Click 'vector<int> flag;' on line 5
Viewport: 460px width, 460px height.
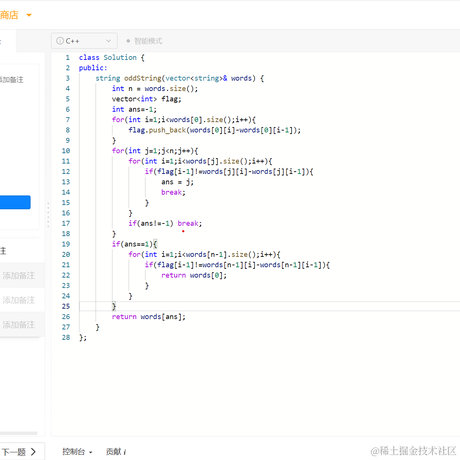pos(147,99)
